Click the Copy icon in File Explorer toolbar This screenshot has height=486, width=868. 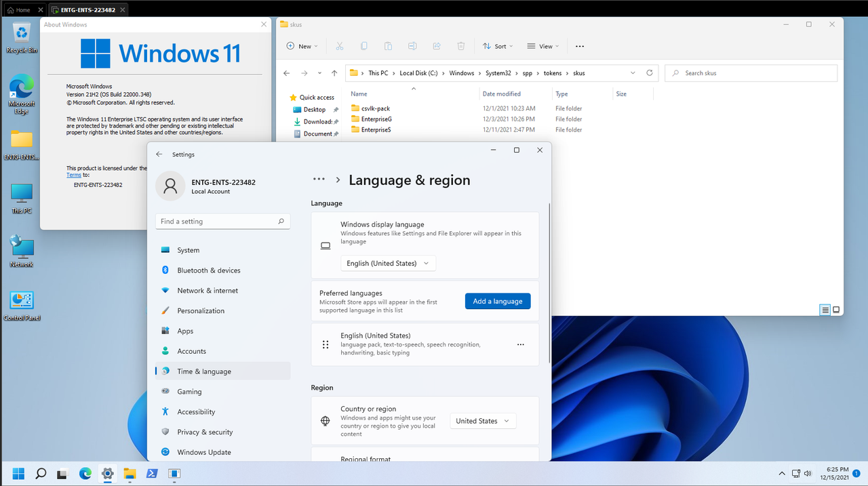(364, 46)
